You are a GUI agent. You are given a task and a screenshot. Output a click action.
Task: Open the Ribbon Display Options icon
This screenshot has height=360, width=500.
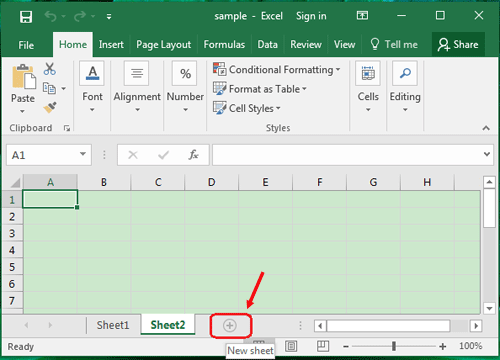362,15
